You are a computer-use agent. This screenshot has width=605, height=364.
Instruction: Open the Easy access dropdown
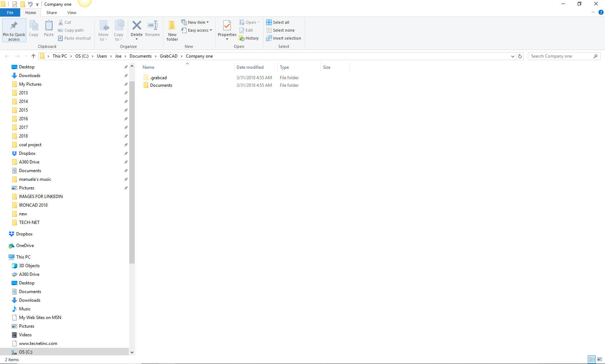click(197, 30)
